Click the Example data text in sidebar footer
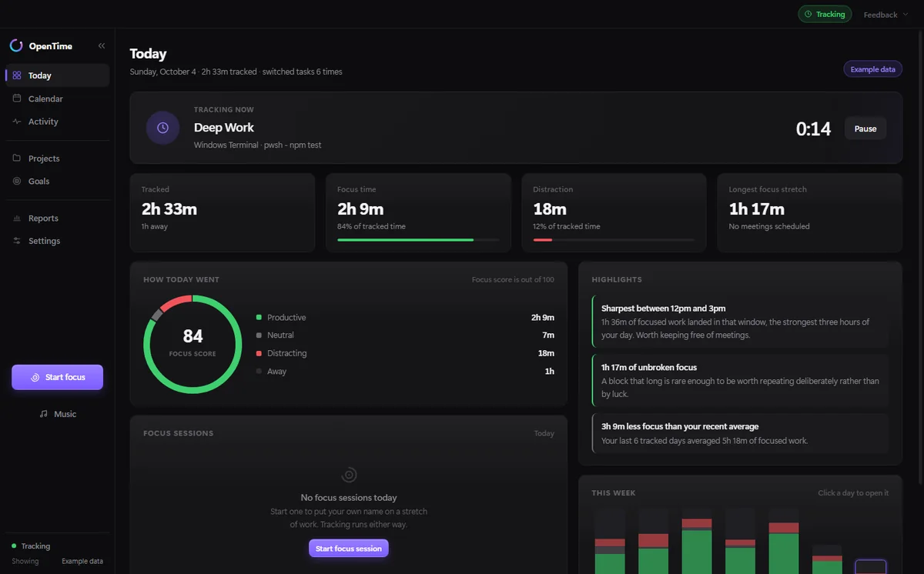 (x=82, y=561)
